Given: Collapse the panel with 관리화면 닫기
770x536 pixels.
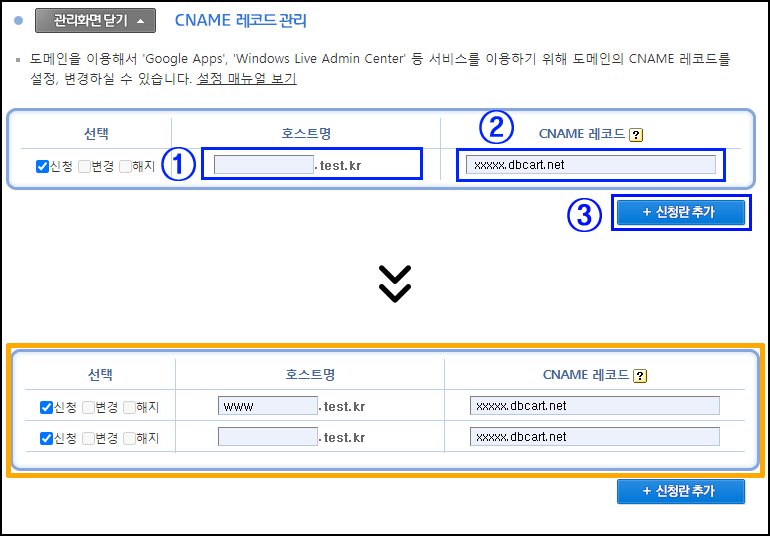Looking at the screenshot, I should [x=95, y=20].
